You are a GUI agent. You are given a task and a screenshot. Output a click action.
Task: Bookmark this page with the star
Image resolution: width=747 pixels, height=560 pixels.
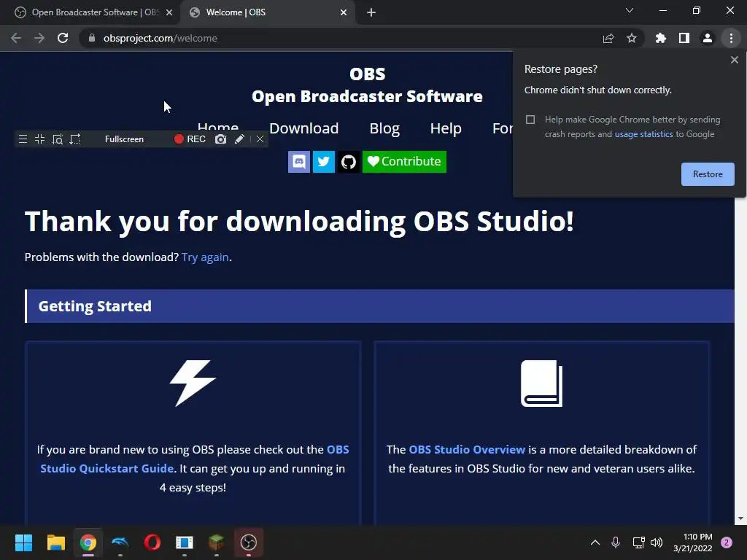(632, 38)
